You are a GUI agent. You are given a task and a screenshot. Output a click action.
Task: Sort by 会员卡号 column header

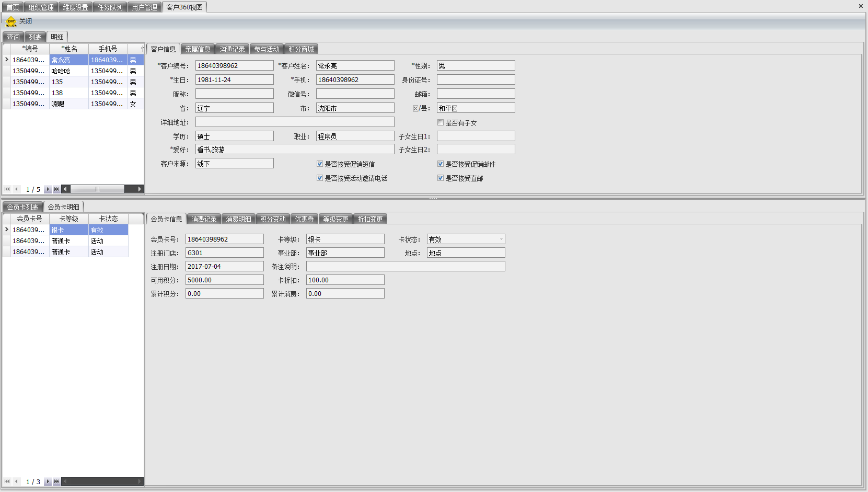click(x=30, y=219)
